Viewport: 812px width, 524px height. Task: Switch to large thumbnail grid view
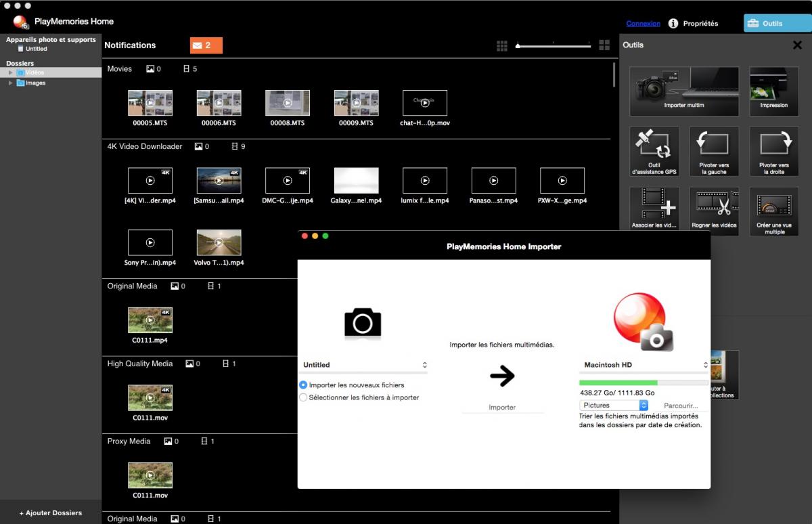click(605, 45)
